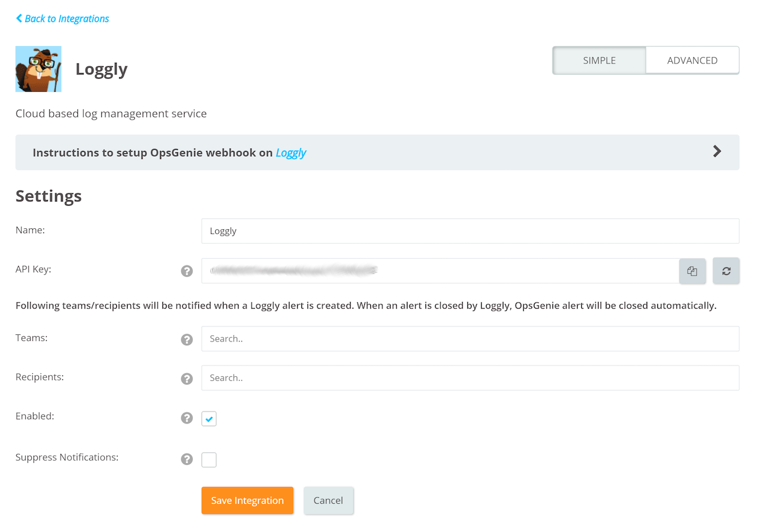The width and height of the screenshot is (767, 532).
Task: Uncheck the Enabled checkbox
Action: (209, 419)
